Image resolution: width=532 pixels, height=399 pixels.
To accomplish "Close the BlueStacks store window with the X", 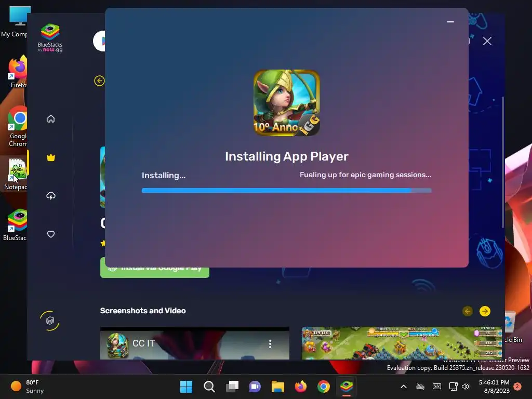I will (x=487, y=42).
